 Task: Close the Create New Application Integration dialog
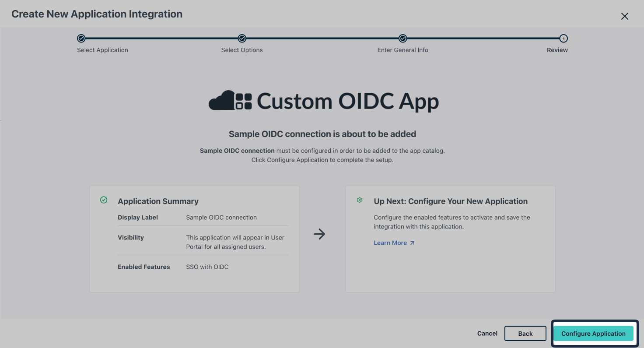point(624,16)
